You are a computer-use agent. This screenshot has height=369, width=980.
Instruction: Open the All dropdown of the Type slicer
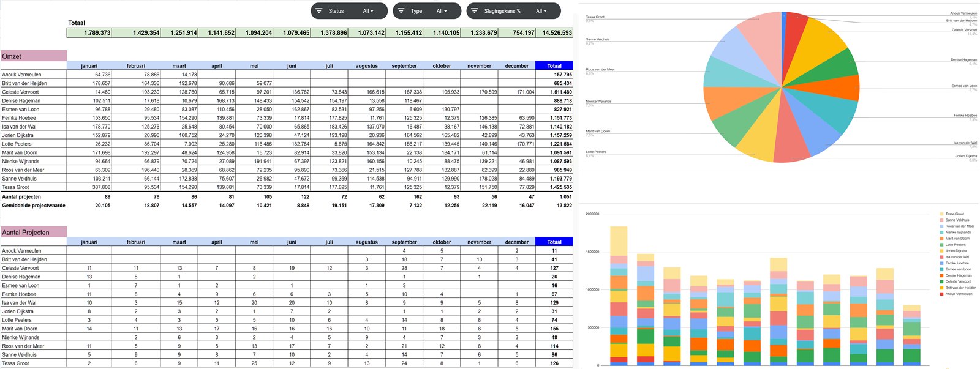pyautogui.click(x=442, y=11)
